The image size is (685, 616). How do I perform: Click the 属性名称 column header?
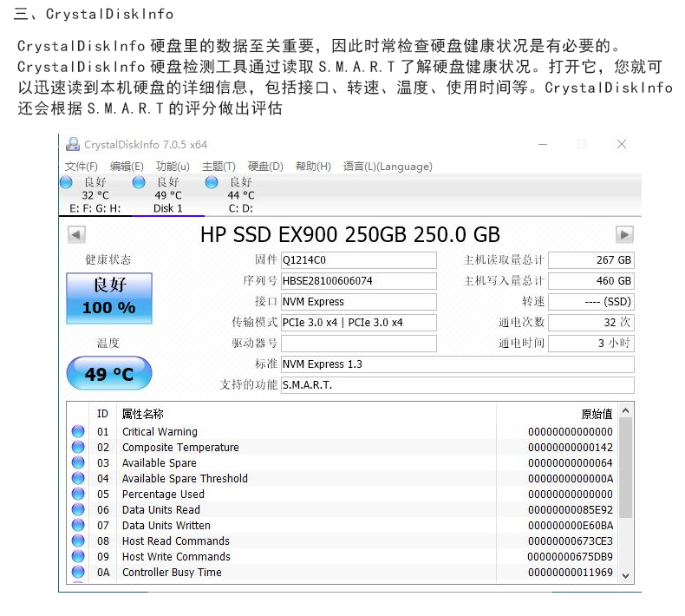coord(142,414)
